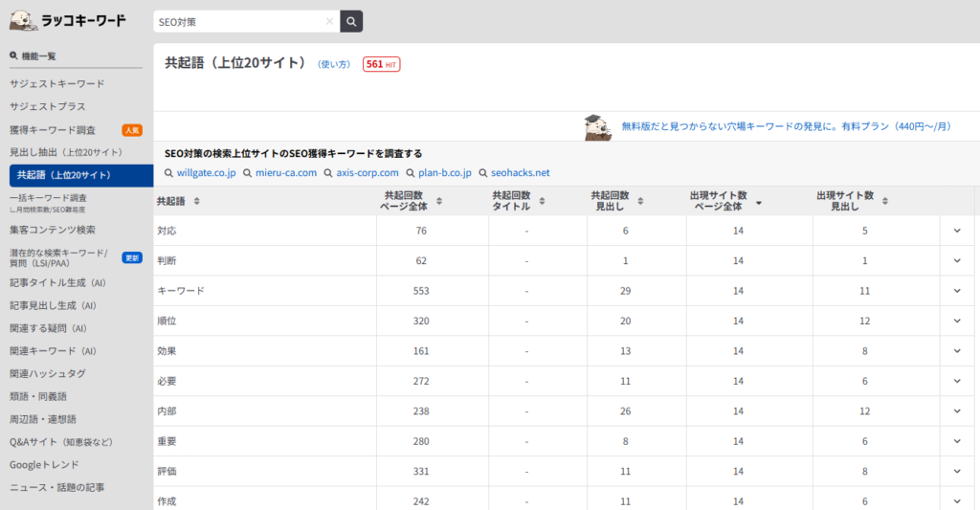The width and height of the screenshot is (980, 510).
Task: Open Googleトレンド in sidebar
Action: click(x=44, y=465)
